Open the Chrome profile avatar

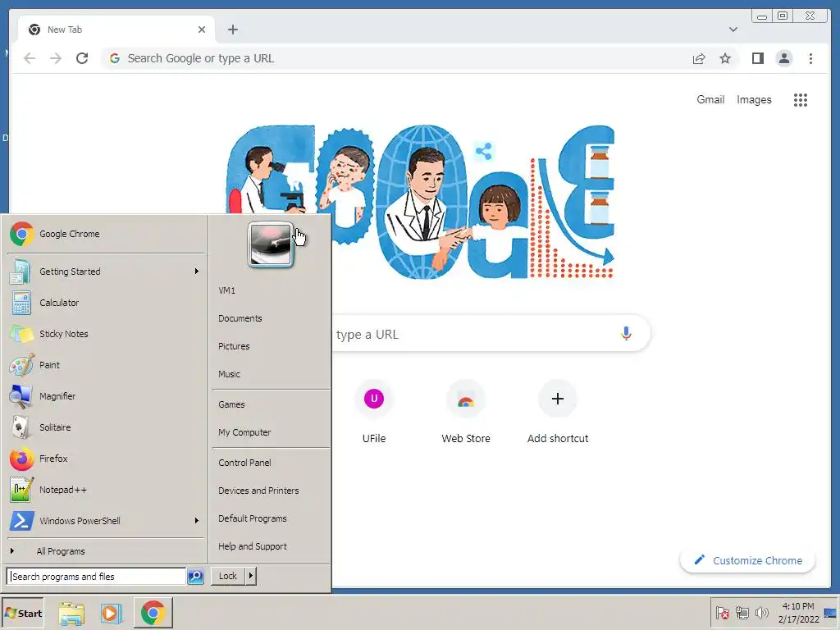[783, 58]
